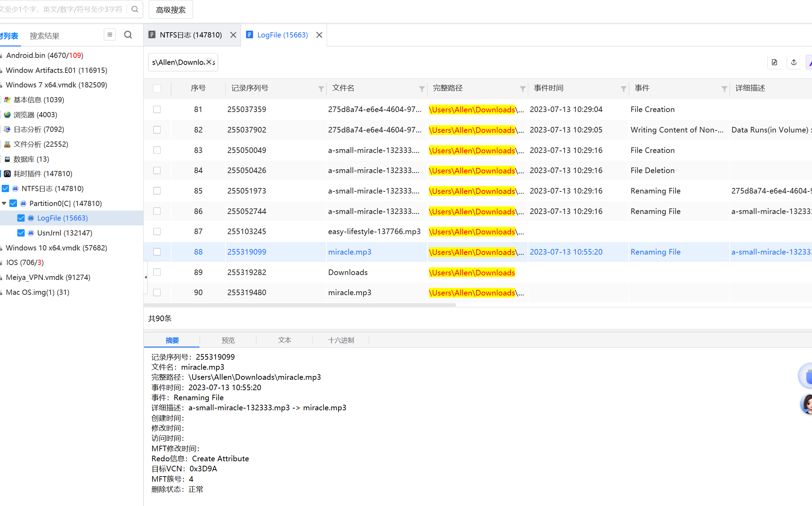812x506 pixels.
Task: Click the keyword search input field
Action: coord(62,9)
